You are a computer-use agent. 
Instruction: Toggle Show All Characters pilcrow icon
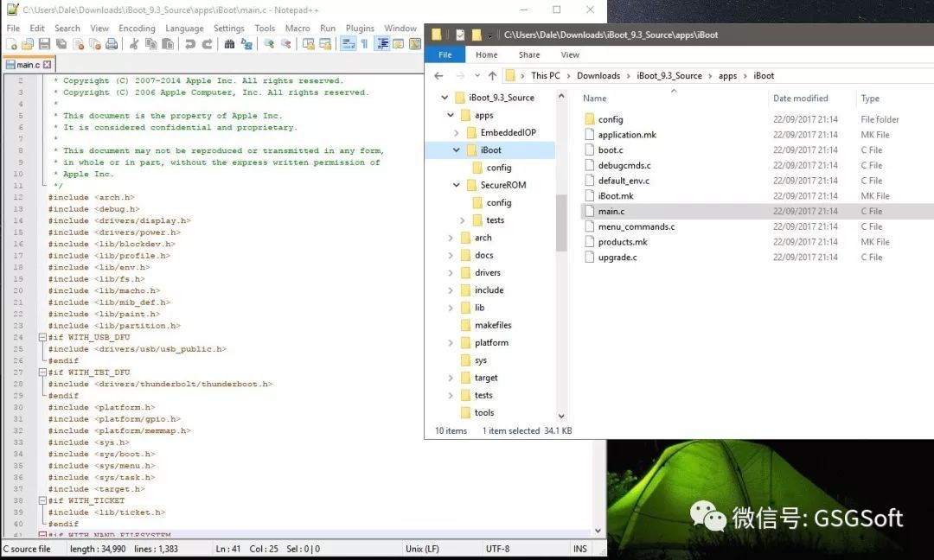(x=364, y=44)
